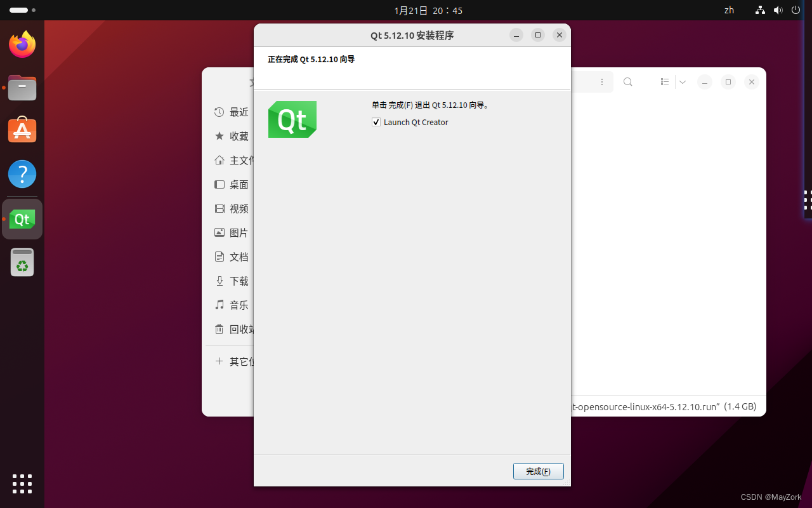Click the home icon in Files sidebar
This screenshot has width=812, height=508.
(x=219, y=160)
